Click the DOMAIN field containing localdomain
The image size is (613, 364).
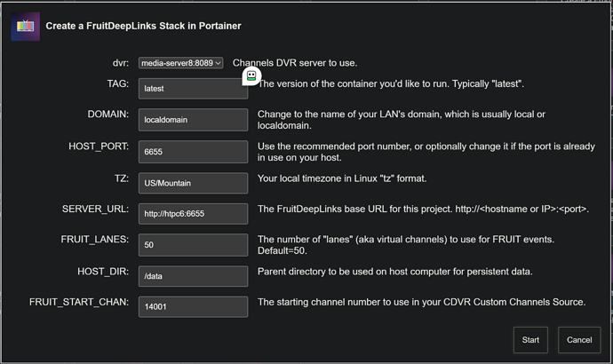coord(193,120)
